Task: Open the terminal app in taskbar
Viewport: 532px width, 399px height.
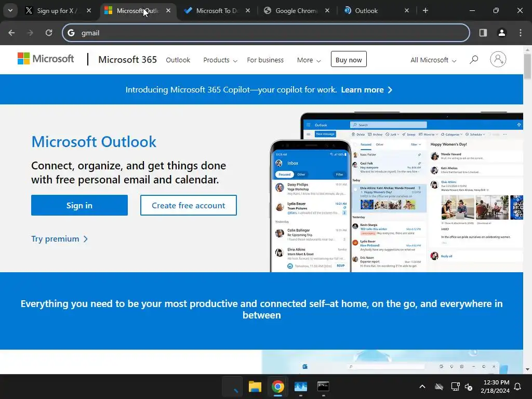Action: coord(323,387)
